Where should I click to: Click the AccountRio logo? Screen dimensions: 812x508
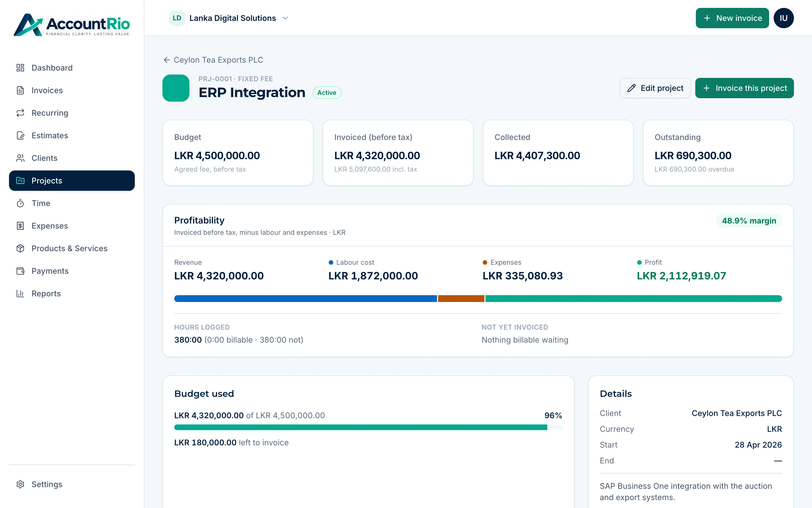(x=71, y=25)
